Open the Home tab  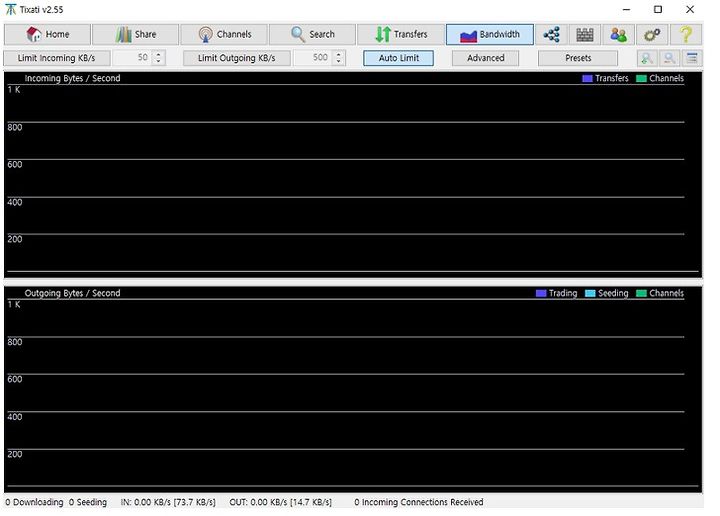[47, 34]
